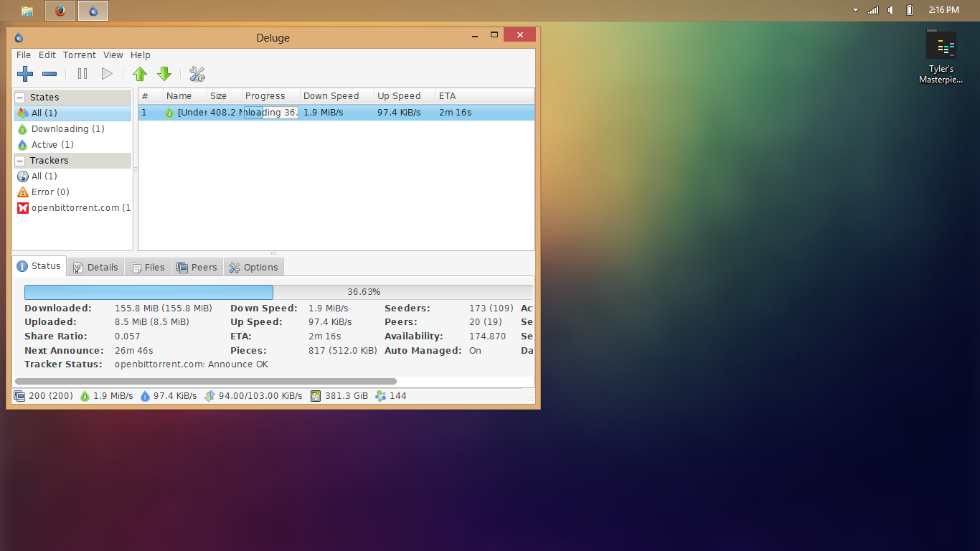Open Preferences tools icon
The height and width of the screenshot is (551, 980).
(x=197, y=74)
